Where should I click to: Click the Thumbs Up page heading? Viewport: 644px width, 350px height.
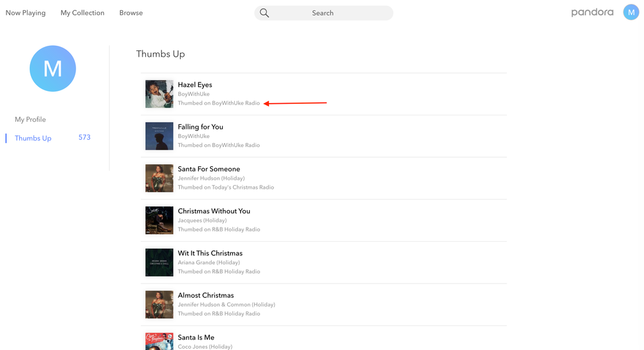click(x=161, y=54)
